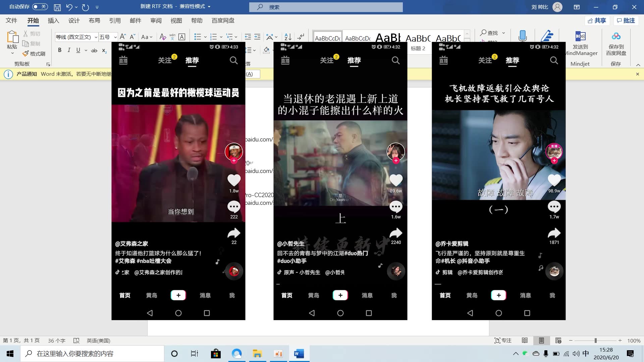Click the spelling check status icon
Viewport: 644px width, 362px height.
click(x=76, y=341)
